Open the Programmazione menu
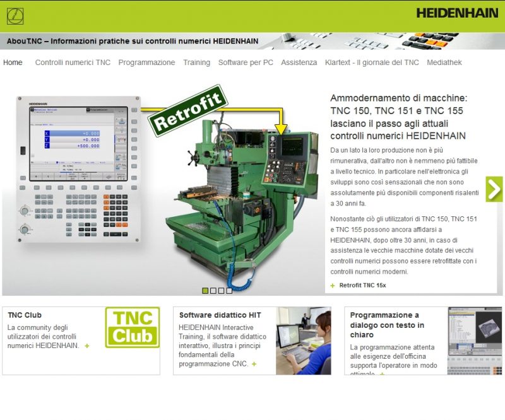 tap(146, 62)
